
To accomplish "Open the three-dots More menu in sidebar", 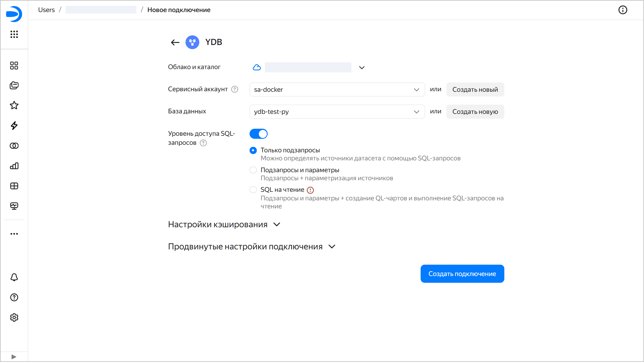I will point(14,234).
